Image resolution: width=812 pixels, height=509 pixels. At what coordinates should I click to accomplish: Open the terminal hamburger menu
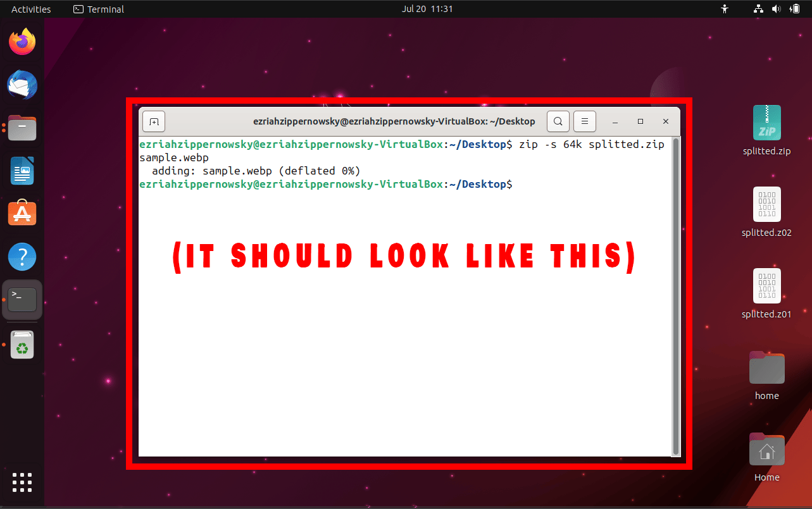pos(584,121)
